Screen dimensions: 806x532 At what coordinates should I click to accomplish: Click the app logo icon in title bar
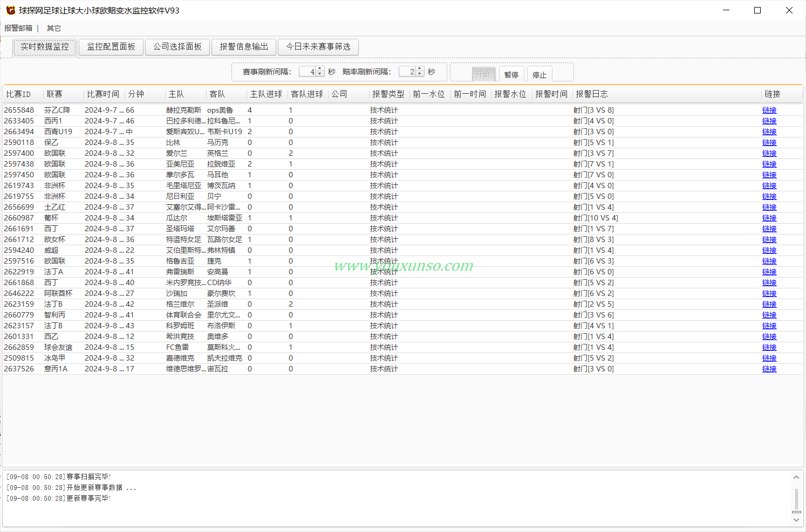(10, 10)
